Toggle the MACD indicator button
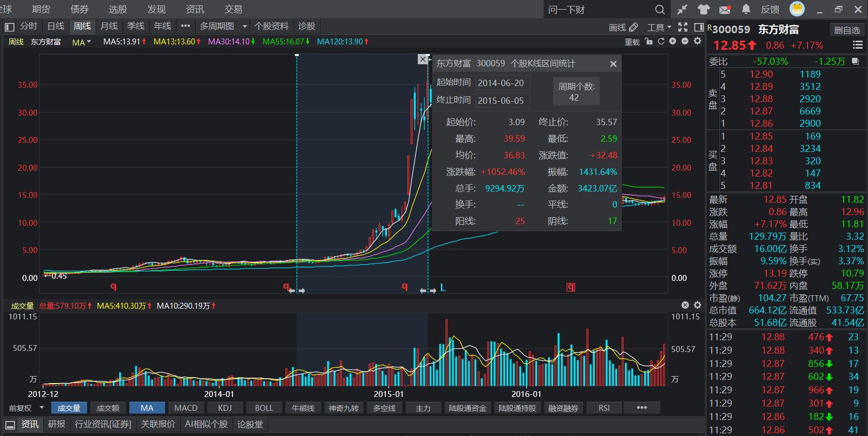This screenshot has width=868, height=436. tap(185, 408)
